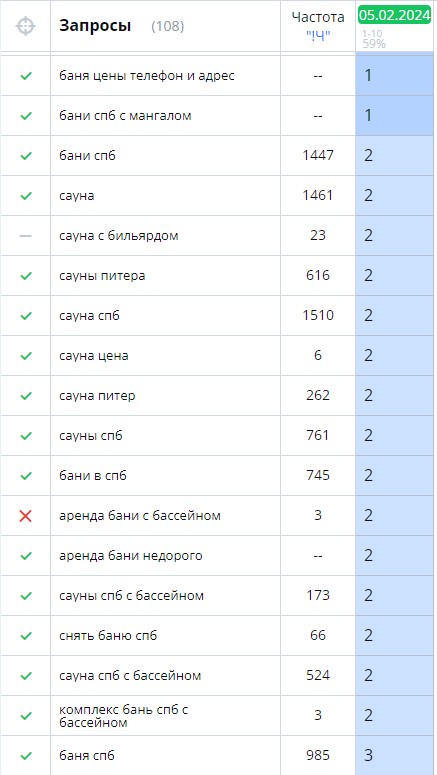Click frequency value 1510 for 'сауна спб'
The image size is (437, 775).
(318, 315)
